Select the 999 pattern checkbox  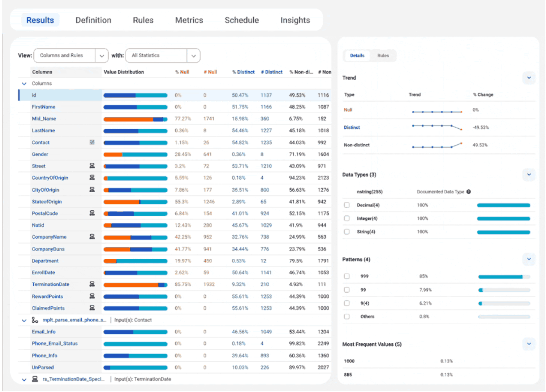[347, 276]
